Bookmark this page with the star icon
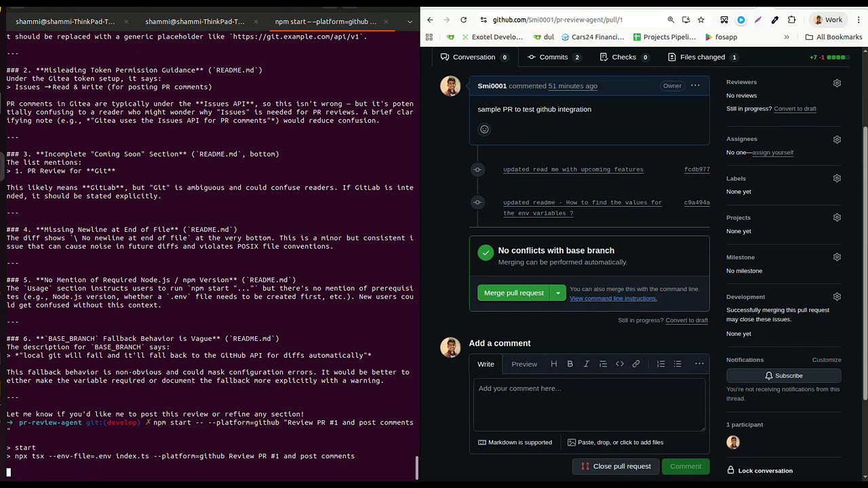Image resolution: width=868 pixels, height=488 pixels. point(701,20)
